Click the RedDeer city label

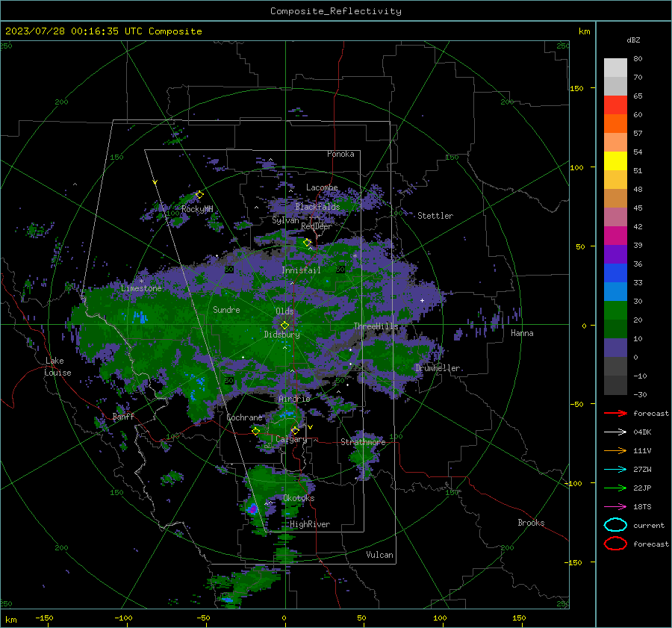(317, 226)
